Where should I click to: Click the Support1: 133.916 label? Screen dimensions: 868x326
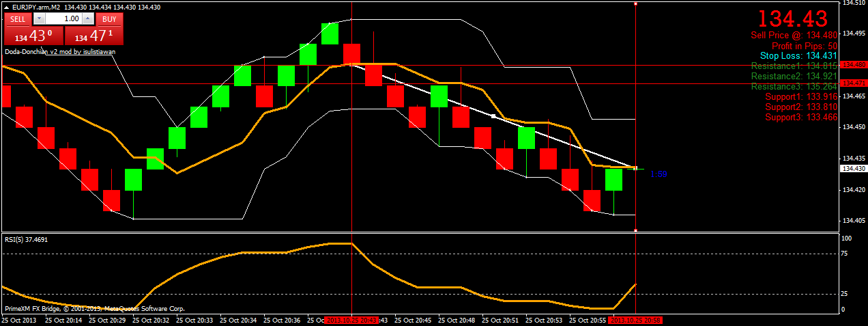click(x=800, y=97)
